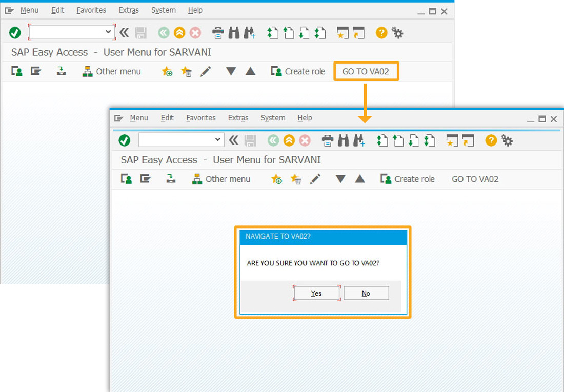Screen dimensions: 564x392
Task: Click Generate Shortcut icon in front window
Action: (468, 140)
